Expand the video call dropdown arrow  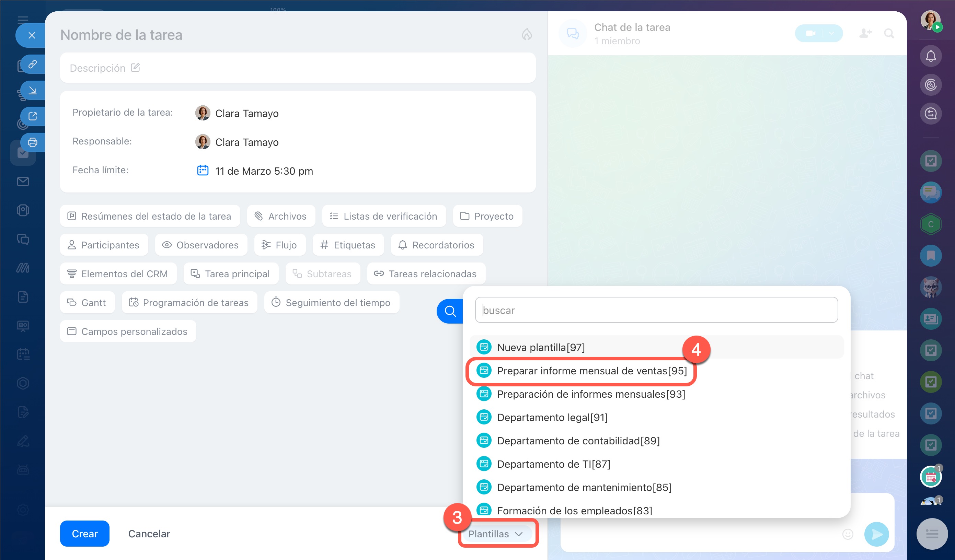(831, 34)
